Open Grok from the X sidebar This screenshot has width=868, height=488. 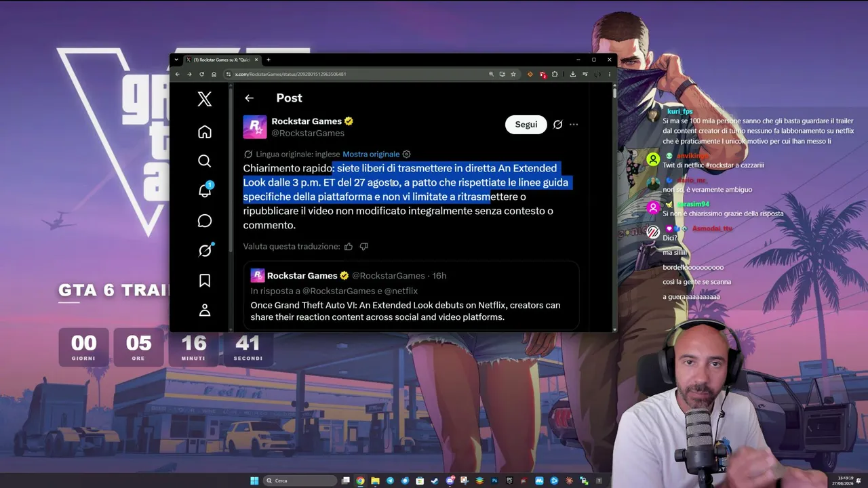pos(205,250)
